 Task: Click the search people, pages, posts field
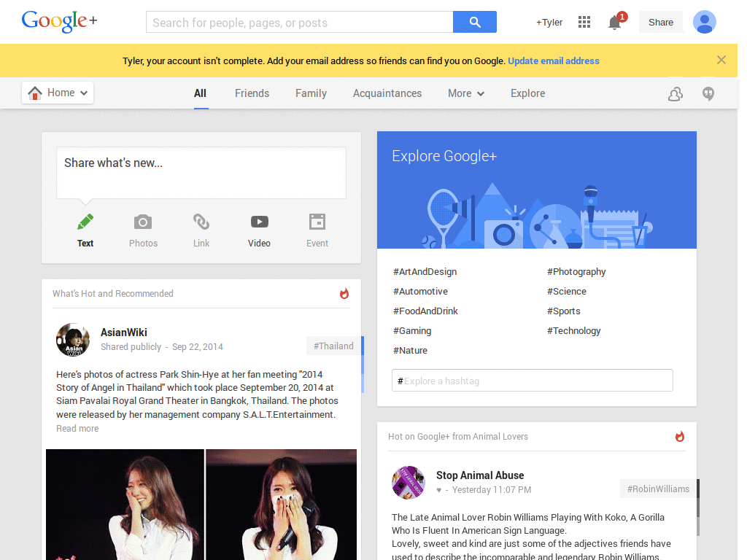pyautogui.click(x=300, y=23)
